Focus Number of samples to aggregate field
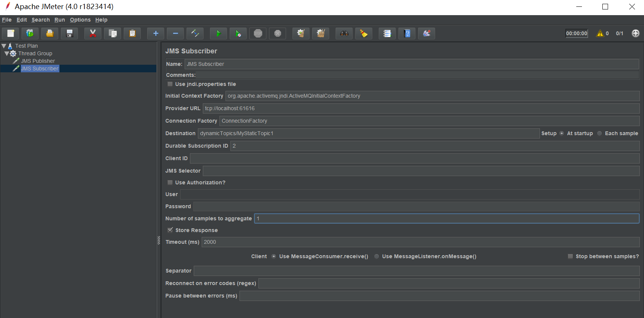Viewport: 644px width, 318px height. pos(447,218)
